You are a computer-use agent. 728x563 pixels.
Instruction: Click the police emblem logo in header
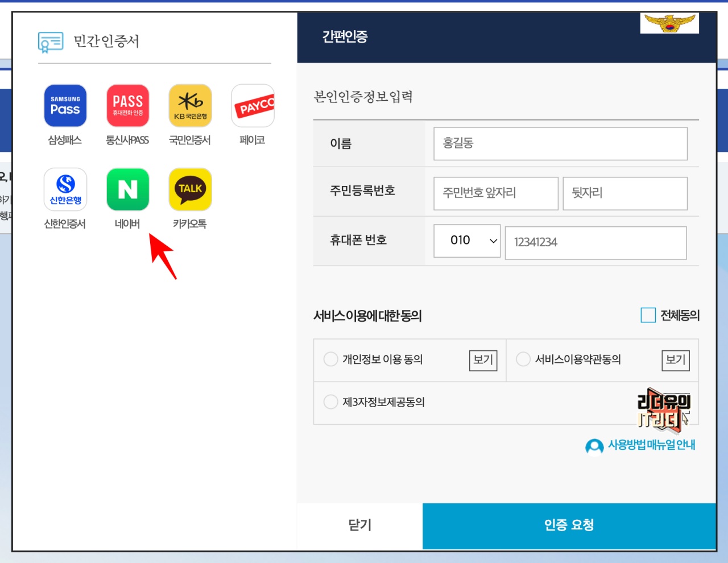pos(669,23)
